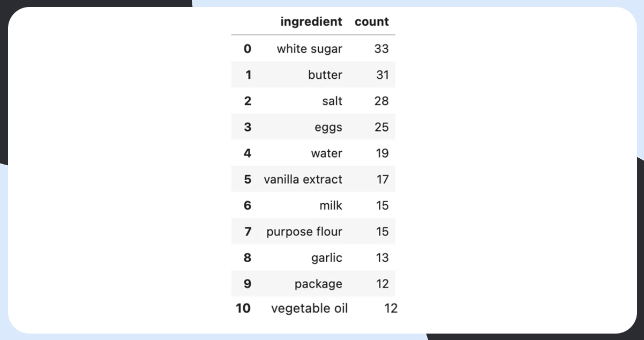Click the butter ingredient cell
The width and height of the screenshot is (644, 340).
click(325, 75)
